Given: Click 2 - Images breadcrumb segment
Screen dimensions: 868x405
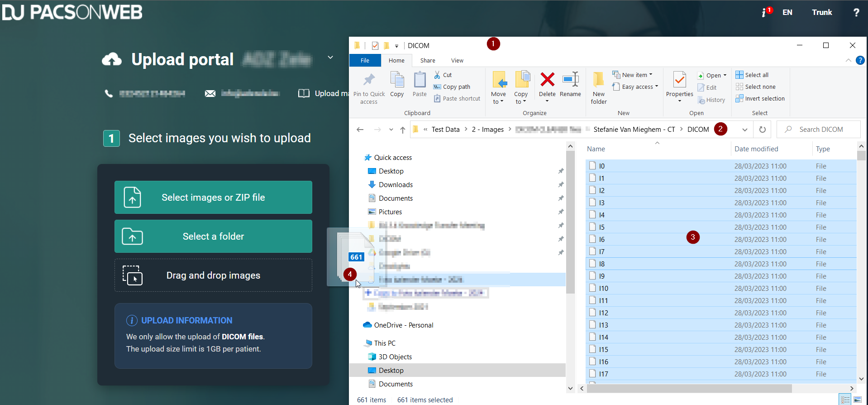Looking at the screenshot, I should [487, 130].
